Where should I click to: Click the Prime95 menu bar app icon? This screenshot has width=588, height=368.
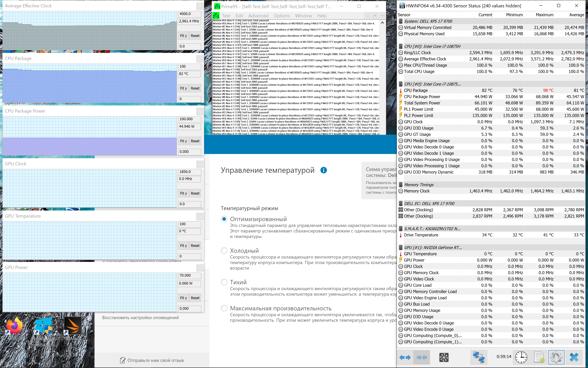[216, 16]
